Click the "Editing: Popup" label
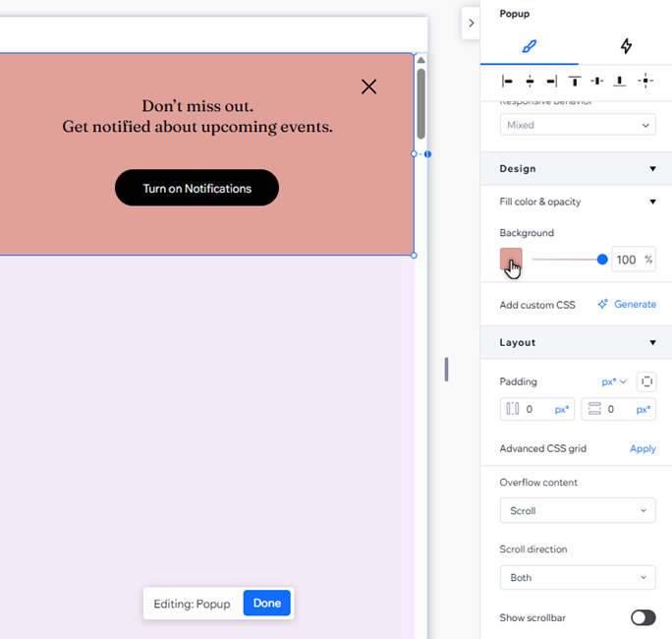 tap(192, 604)
